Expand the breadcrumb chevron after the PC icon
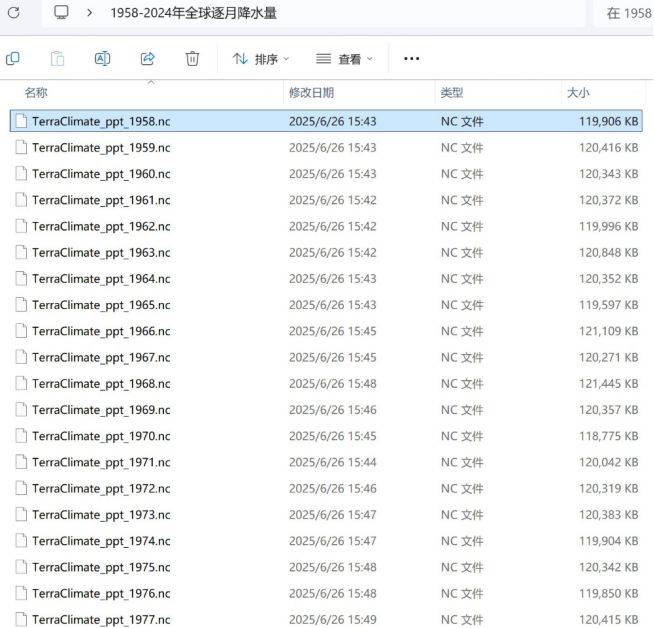The width and height of the screenshot is (654, 628). 89,13
